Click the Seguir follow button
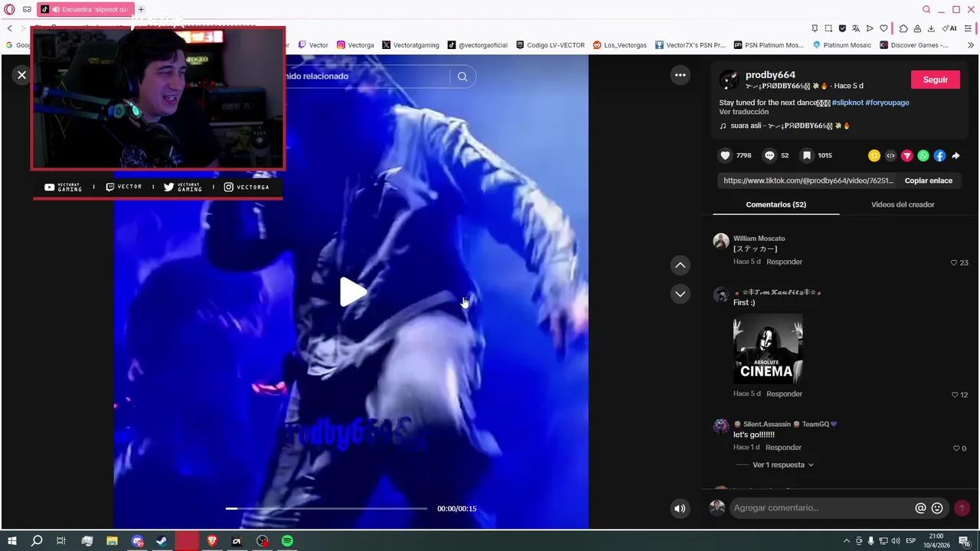The width and height of the screenshot is (980, 551). click(935, 80)
